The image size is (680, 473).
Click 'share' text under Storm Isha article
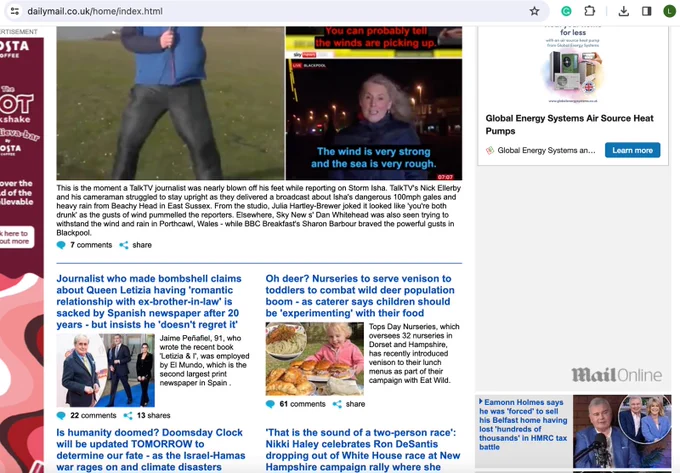[x=142, y=245]
